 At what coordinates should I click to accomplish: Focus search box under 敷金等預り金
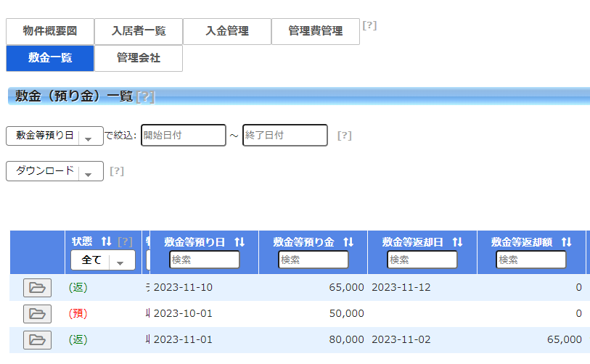click(x=313, y=260)
